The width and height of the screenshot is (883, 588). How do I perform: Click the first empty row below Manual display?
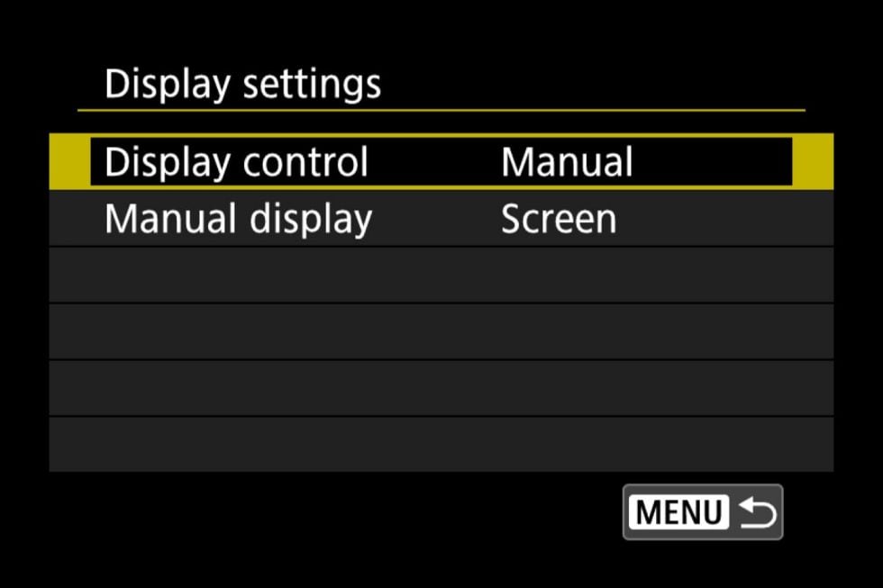(441, 276)
